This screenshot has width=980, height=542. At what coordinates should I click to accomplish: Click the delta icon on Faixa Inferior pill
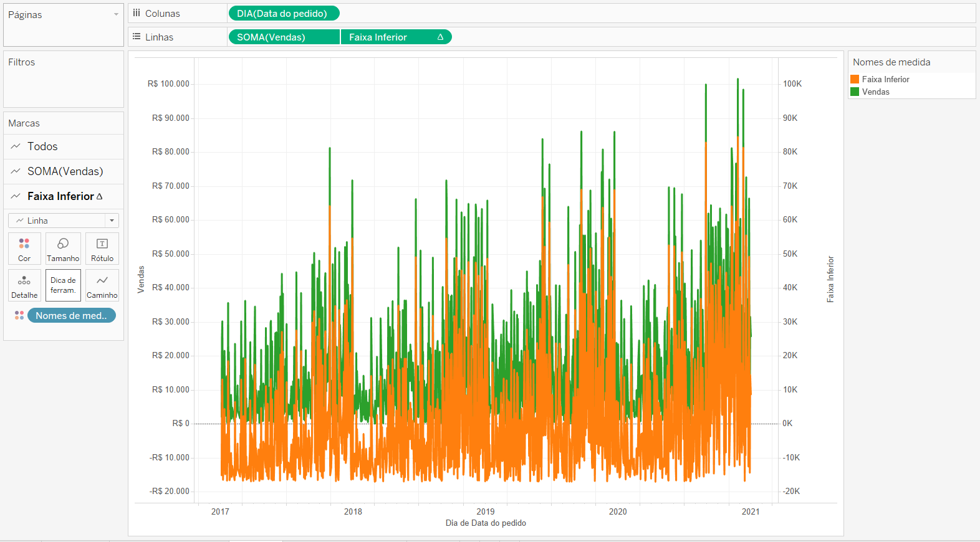point(440,37)
